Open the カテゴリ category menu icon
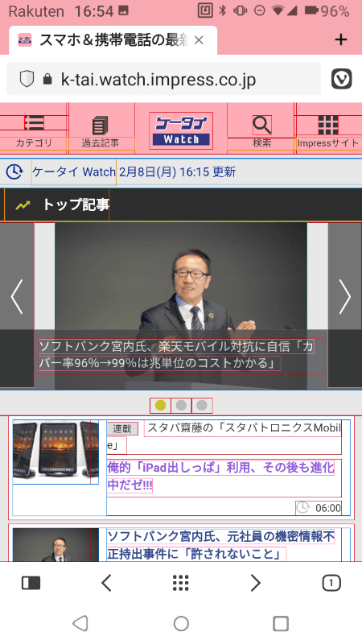This screenshot has width=362, height=644. coord(34,123)
